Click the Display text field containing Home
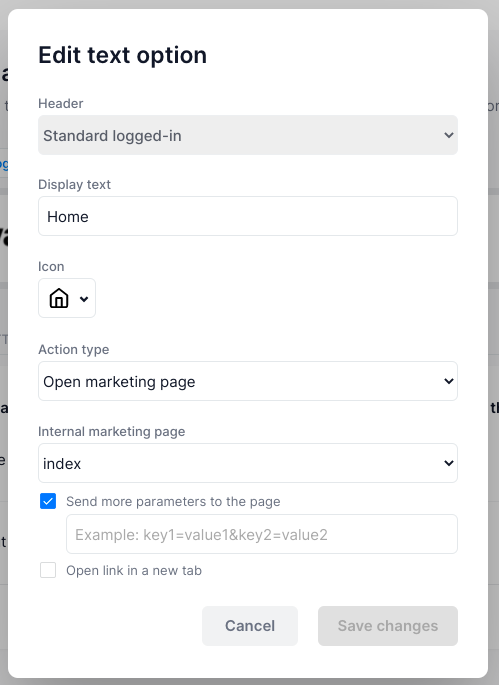 (248, 216)
